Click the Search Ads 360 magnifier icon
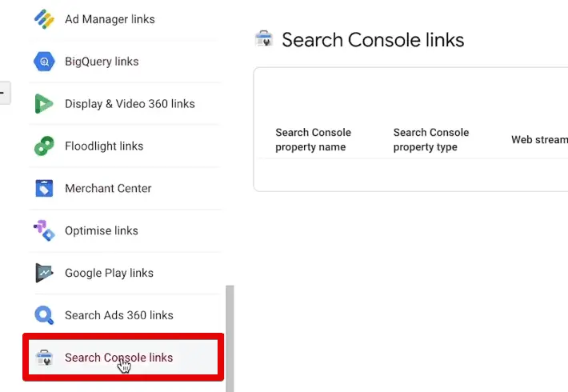Image resolution: width=568 pixels, height=392 pixels. coord(44,315)
